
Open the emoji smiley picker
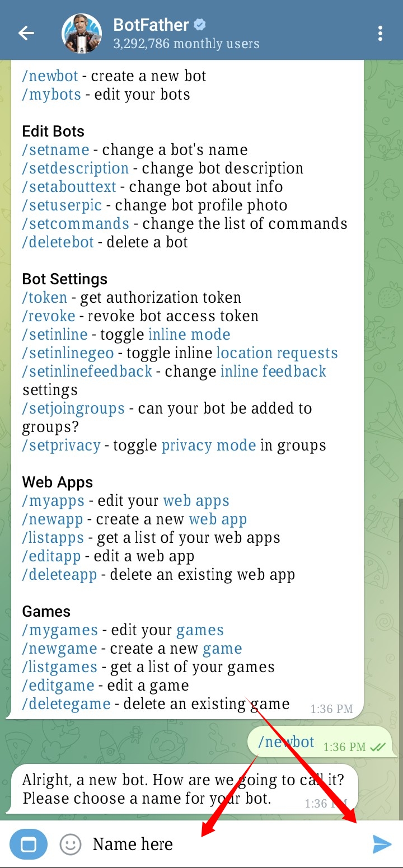tap(71, 844)
